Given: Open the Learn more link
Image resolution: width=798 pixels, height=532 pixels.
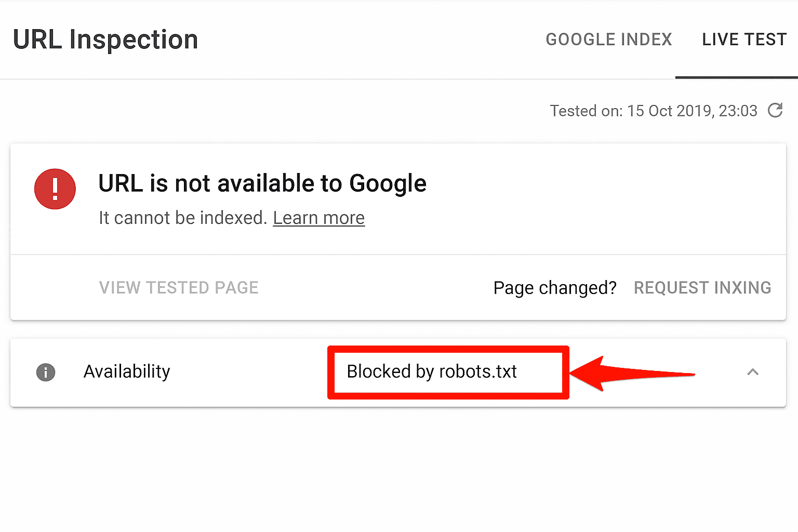Looking at the screenshot, I should pos(318,218).
